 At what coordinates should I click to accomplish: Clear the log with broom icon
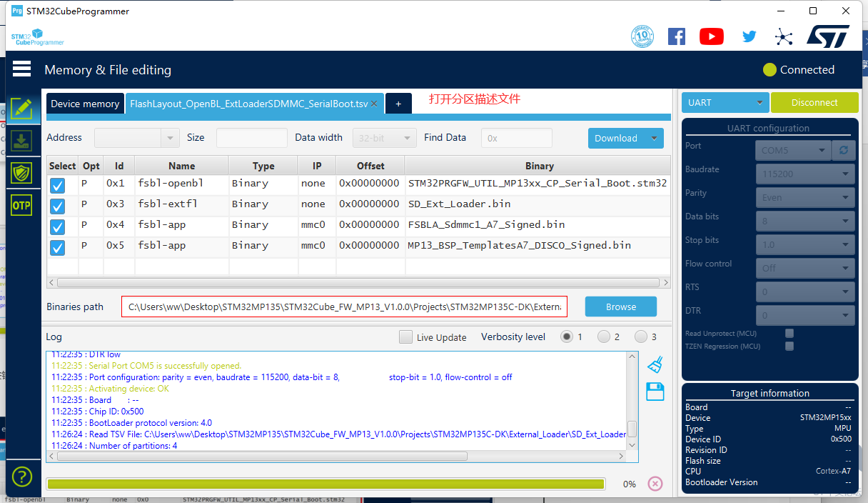(x=655, y=365)
